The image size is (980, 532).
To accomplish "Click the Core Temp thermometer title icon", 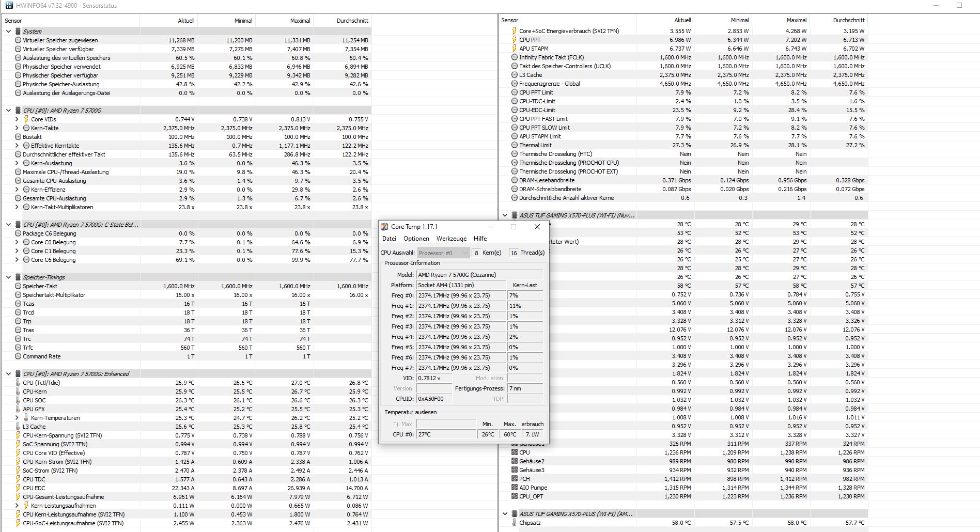I will coord(384,227).
